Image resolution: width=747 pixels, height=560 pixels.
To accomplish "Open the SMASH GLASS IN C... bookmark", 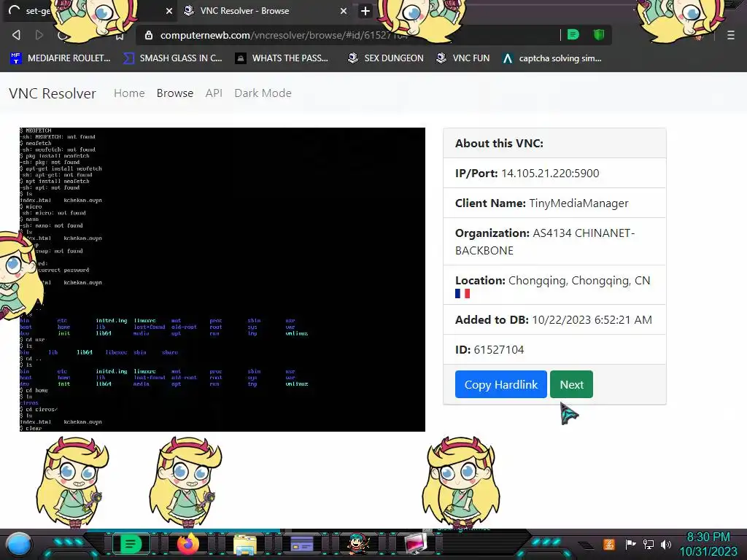I will (172, 58).
